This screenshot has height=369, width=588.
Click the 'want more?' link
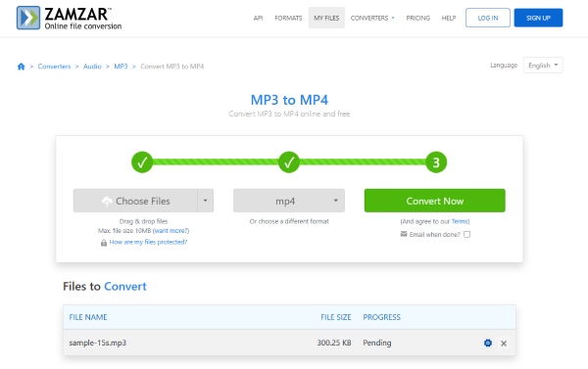coord(171,231)
